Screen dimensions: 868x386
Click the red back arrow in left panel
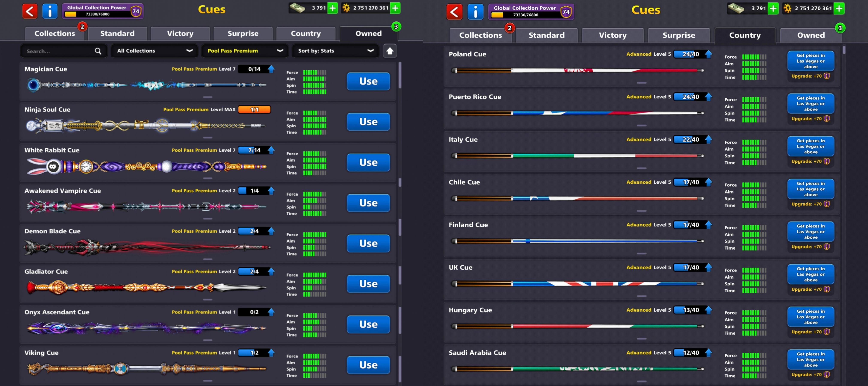pyautogui.click(x=30, y=11)
